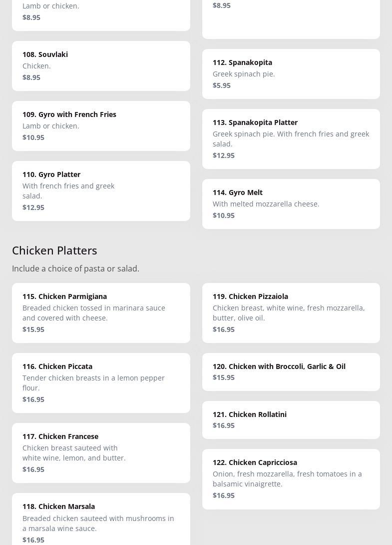Open 119. Chicken Pizzaiola card

coord(291,312)
